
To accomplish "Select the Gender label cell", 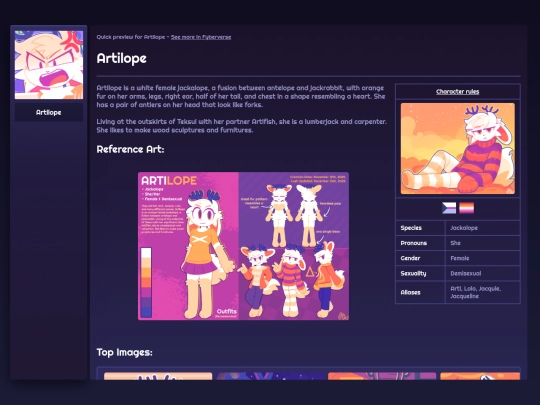I will coord(420,258).
